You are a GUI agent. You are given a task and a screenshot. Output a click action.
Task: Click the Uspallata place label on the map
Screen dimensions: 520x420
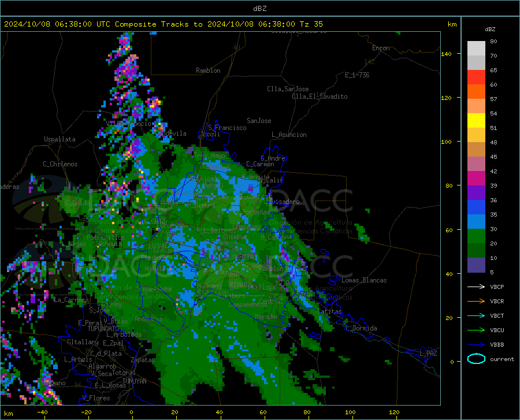[x=60, y=139]
